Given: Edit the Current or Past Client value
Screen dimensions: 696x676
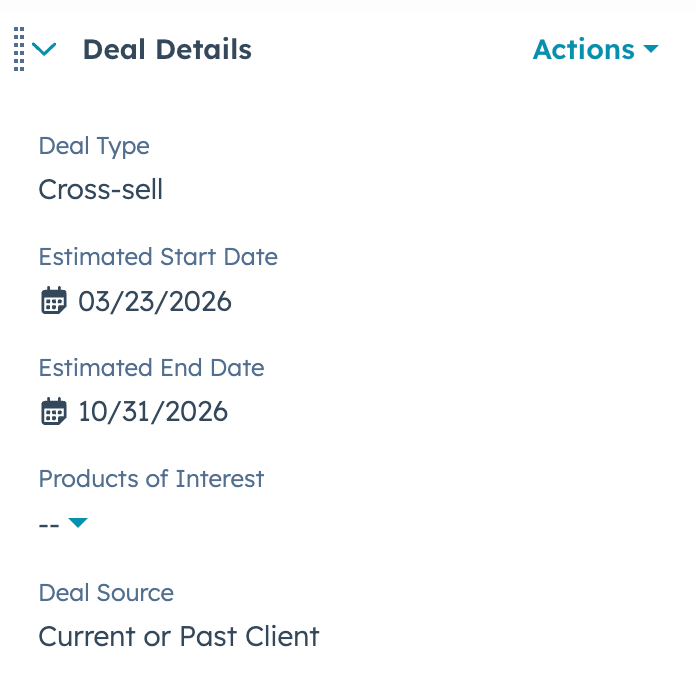Looking at the screenshot, I should (179, 636).
